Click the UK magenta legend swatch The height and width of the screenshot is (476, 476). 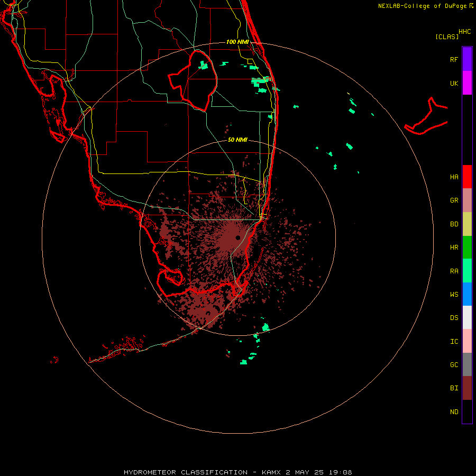[x=467, y=83]
